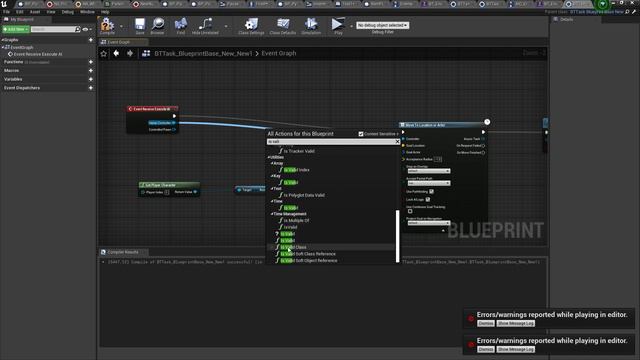640x360 pixels.
Task: Collapse the Time Management category in actions list
Action: coord(272,214)
